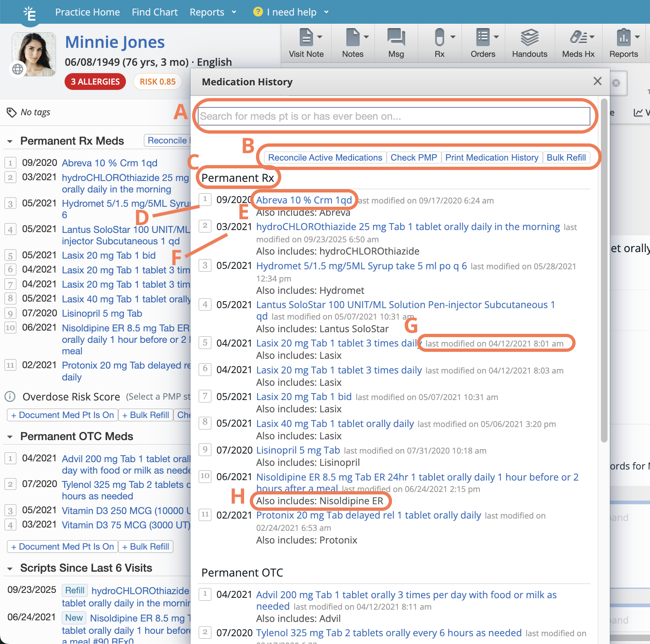Click the Check PMP button
Screen dimensions: 650x644
pos(414,158)
